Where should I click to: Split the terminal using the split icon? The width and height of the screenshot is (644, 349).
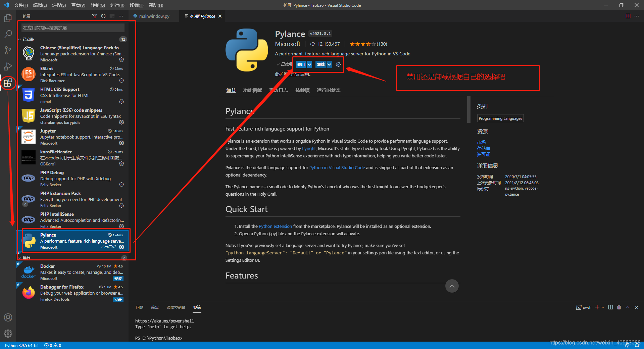point(610,307)
